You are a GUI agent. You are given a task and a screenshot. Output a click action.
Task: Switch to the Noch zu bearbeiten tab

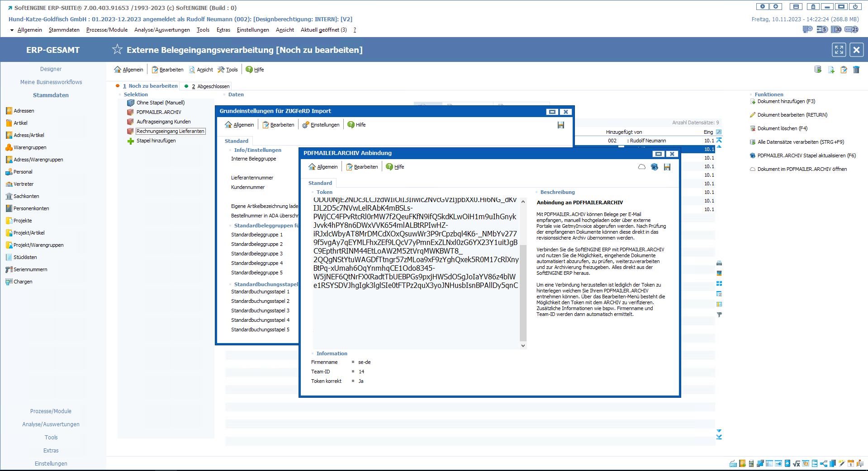pyautogui.click(x=148, y=86)
